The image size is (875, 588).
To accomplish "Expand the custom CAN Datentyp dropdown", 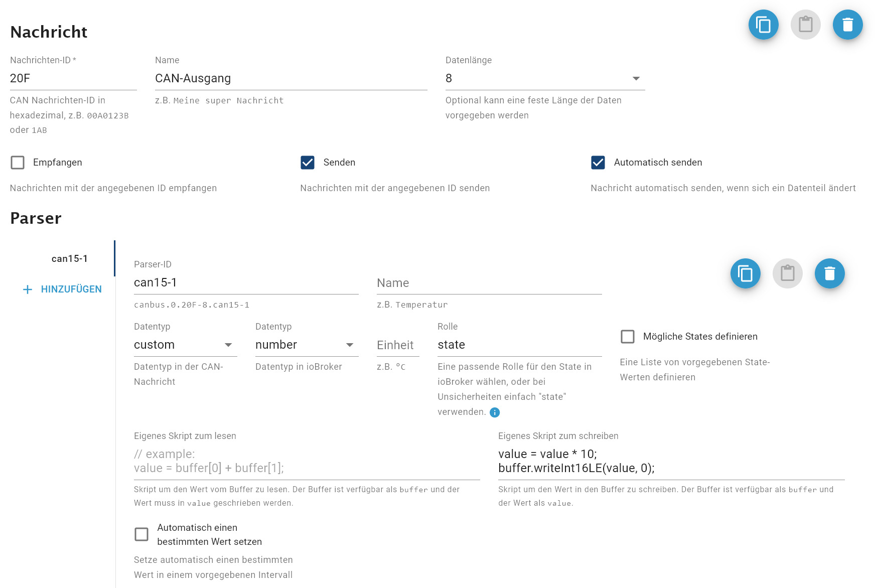I will tap(185, 345).
